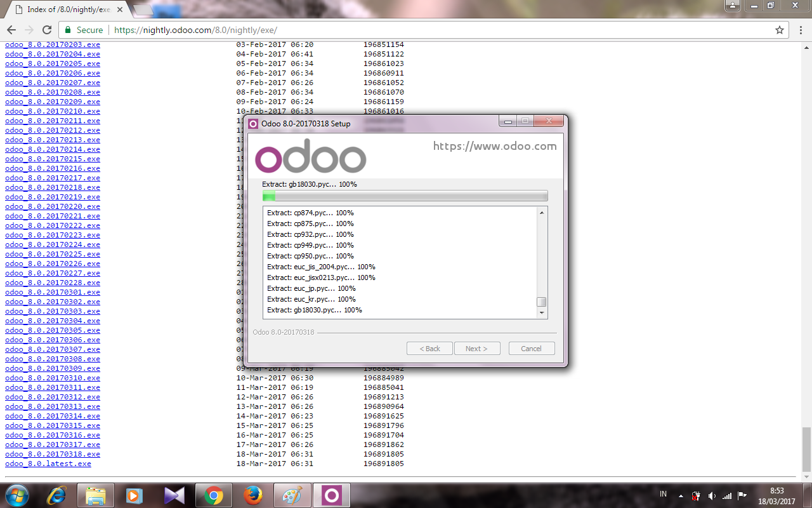
Task: Open odoo_8.0.20170203.exe link
Action: 53,44
